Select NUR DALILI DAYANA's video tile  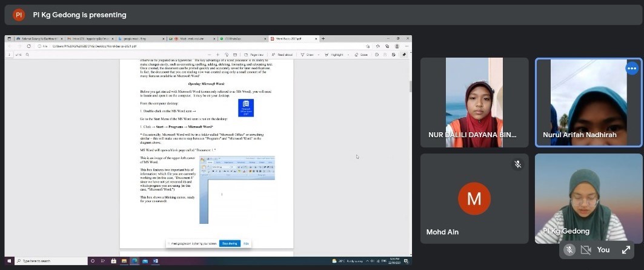[x=474, y=101]
